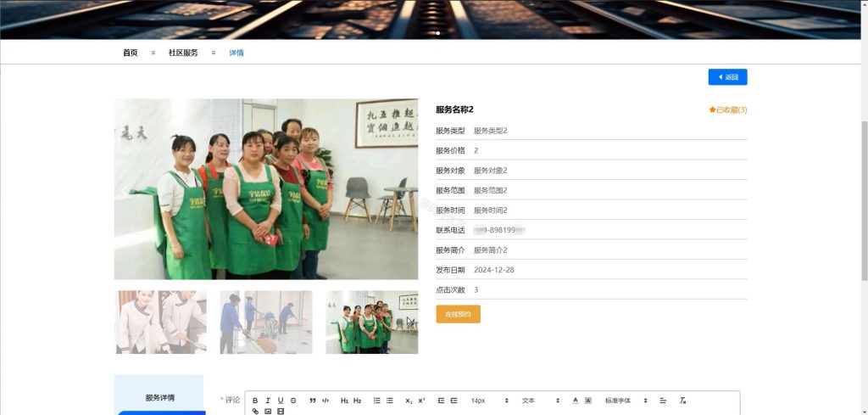The width and height of the screenshot is (868, 415).
Task: Open the 文本 text style dropdown
Action: (x=540, y=401)
